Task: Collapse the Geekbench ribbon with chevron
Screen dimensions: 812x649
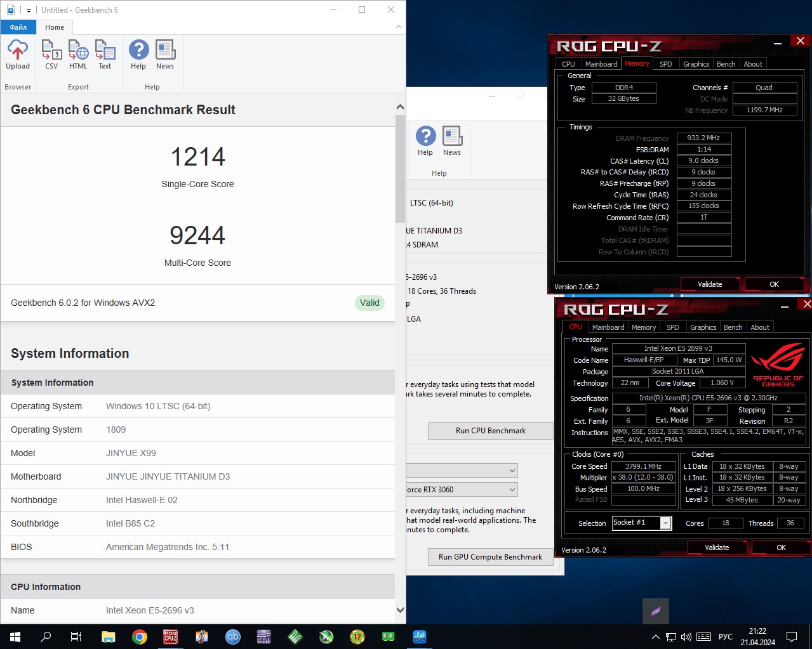Action: 399,27
